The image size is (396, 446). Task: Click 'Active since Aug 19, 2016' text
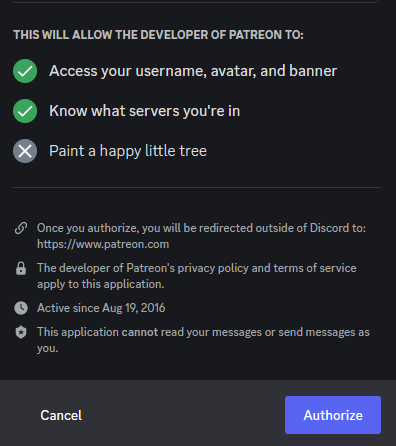point(101,308)
